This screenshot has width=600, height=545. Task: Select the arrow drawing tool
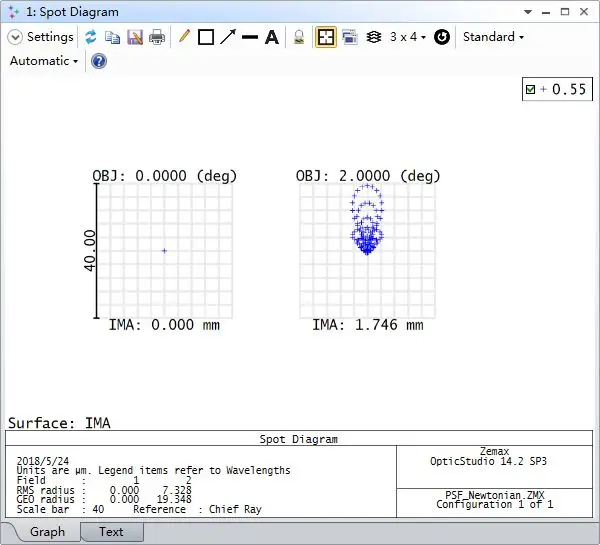pyautogui.click(x=228, y=37)
